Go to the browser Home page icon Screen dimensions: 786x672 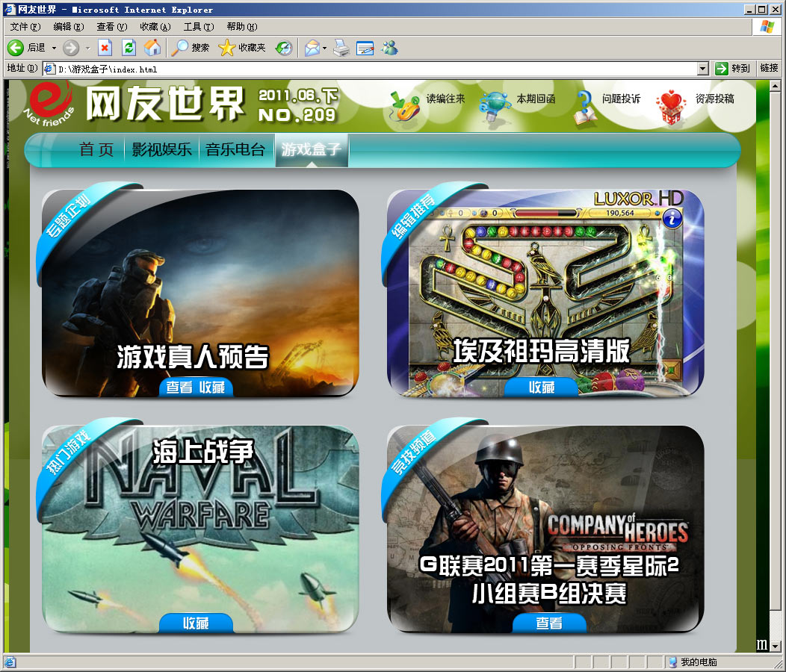[152, 48]
